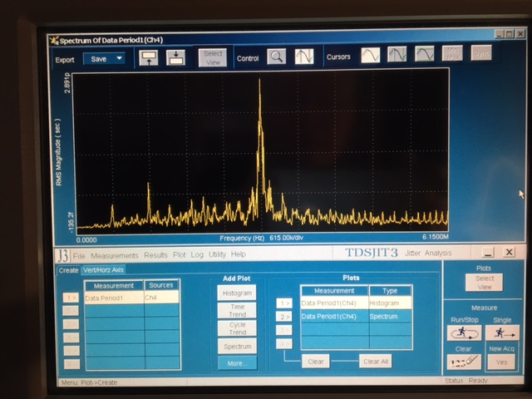532x399 pixels.
Task: Toggle the Sync cursor button
Action: pos(481,53)
